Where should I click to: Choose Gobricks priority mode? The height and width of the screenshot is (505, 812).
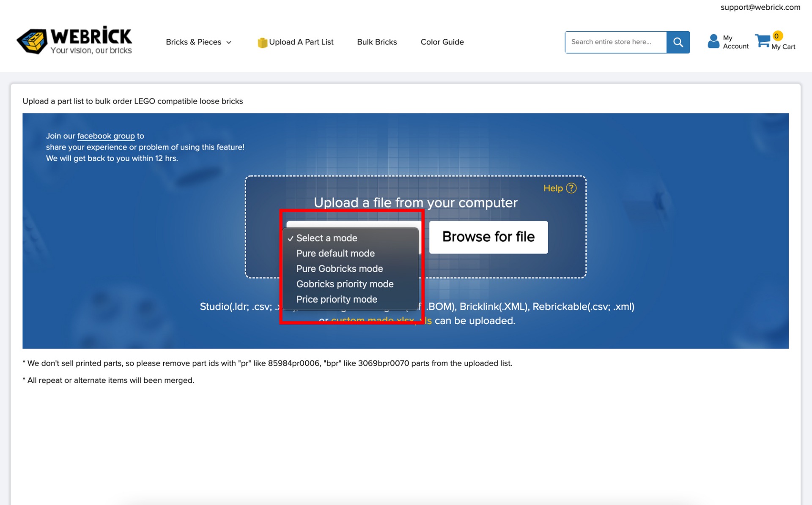345,284
